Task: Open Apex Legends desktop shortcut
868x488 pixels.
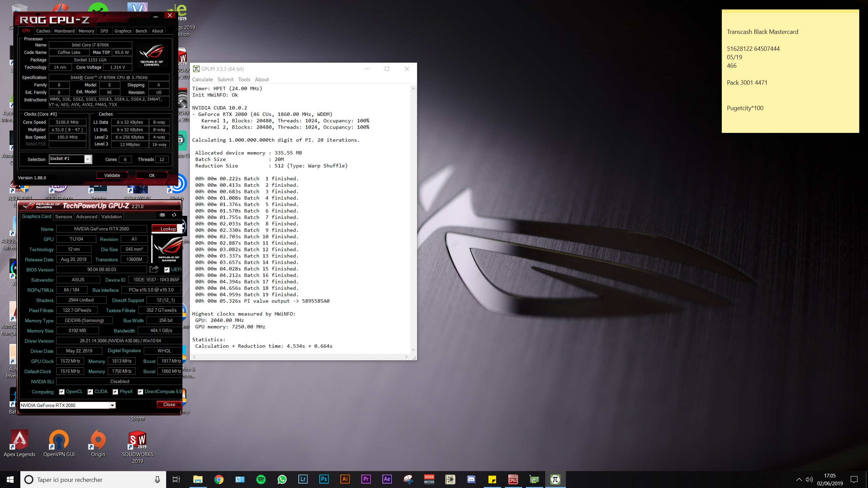Action: pos(19,443)
